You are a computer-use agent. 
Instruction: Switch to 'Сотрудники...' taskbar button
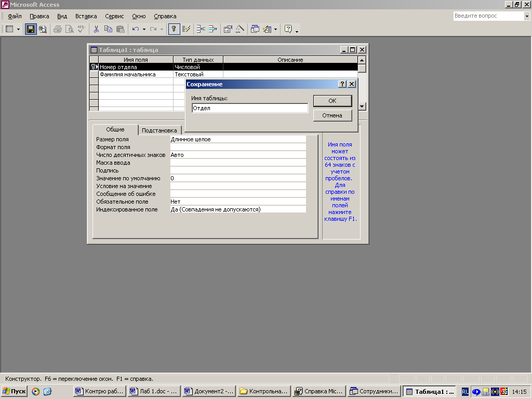click(x=374, y=391)
